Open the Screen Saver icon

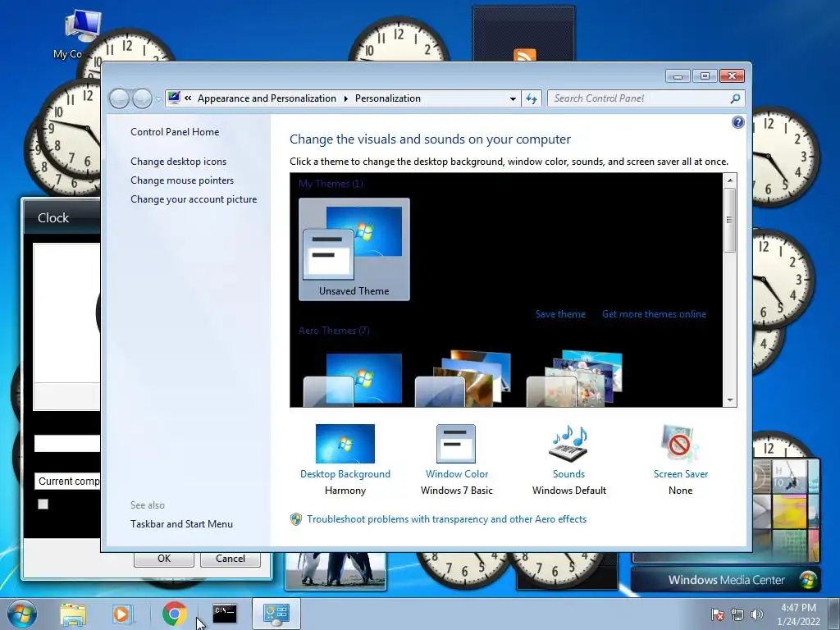click(x=680, y=444)
